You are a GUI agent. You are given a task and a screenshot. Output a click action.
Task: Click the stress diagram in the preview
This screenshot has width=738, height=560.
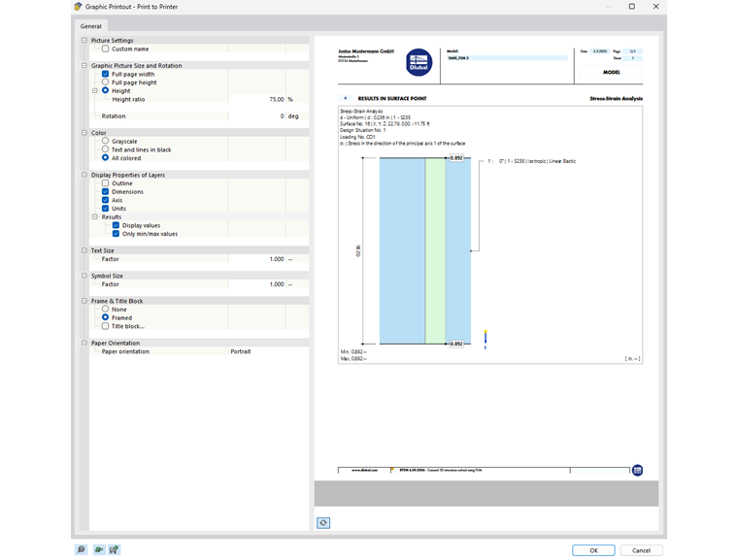[425, 250]
